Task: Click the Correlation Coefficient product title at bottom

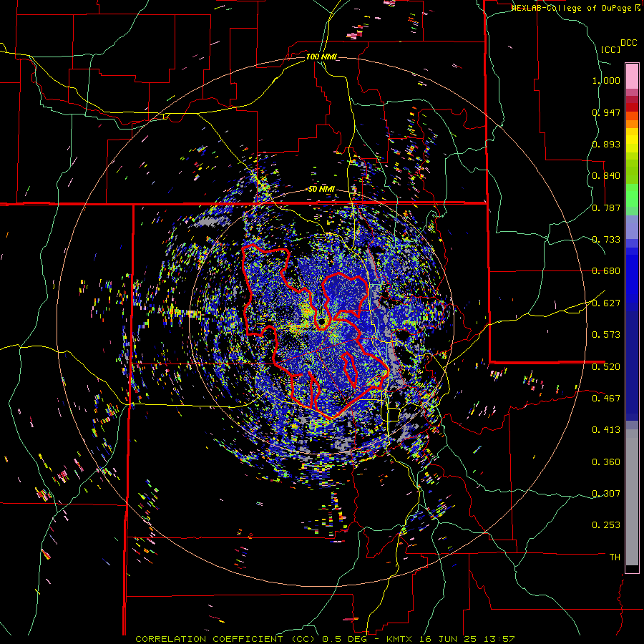Action: click(x=225, y=639)
